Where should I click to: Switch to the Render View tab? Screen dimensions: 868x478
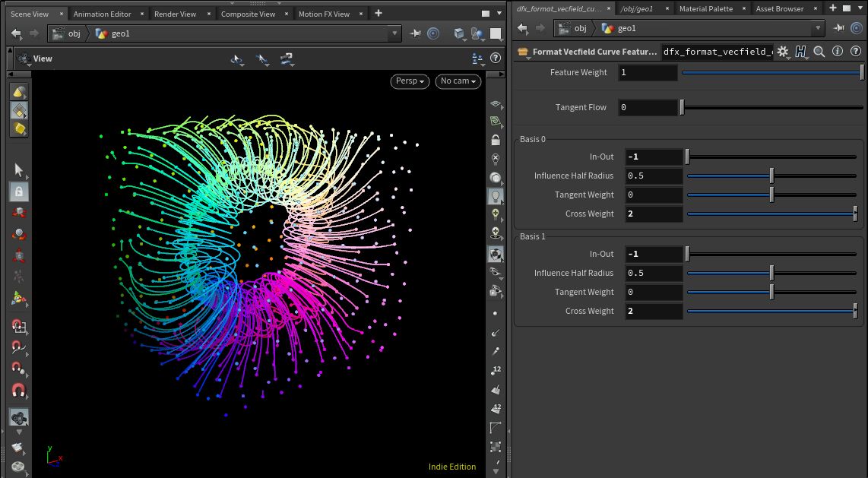pyautogui.click(x=175, y=14)
